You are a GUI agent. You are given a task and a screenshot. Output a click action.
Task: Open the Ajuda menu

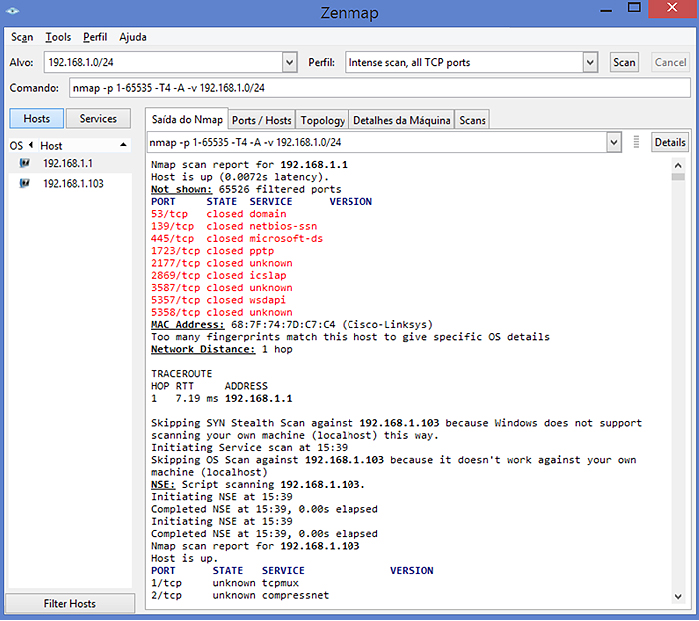pyautogui.click(x=133, y=37)
